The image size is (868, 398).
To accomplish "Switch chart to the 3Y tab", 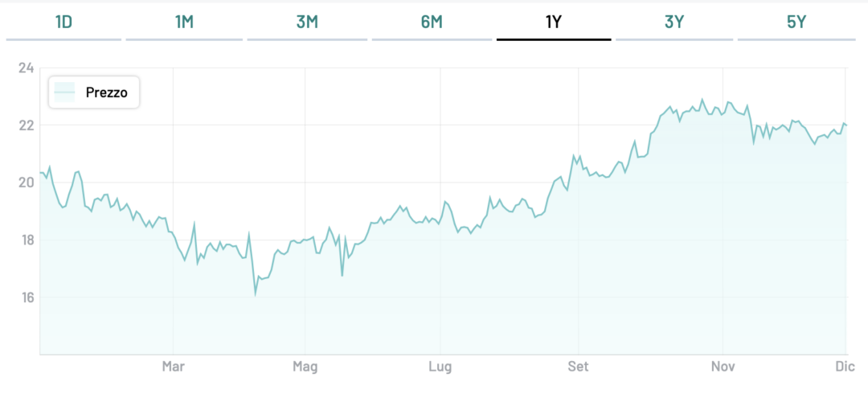I will click(x=674, y=22).
